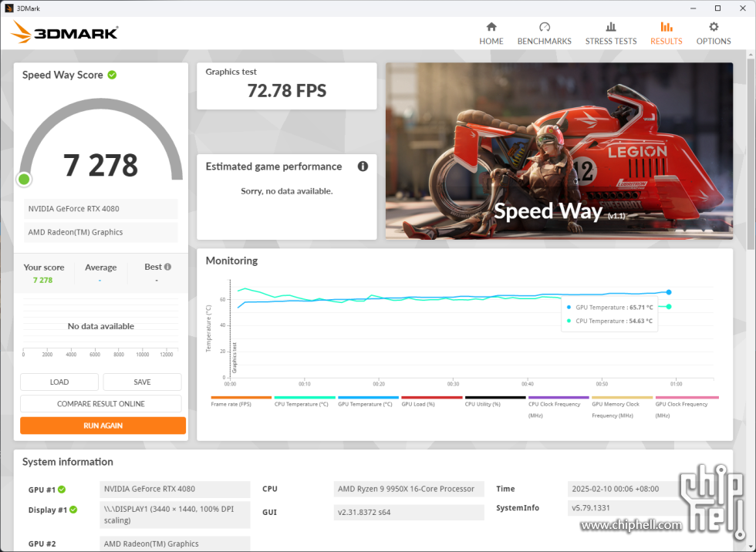
Task: Click the GPU Temperature 65.71 °C tooltip line
Action: 610,308
